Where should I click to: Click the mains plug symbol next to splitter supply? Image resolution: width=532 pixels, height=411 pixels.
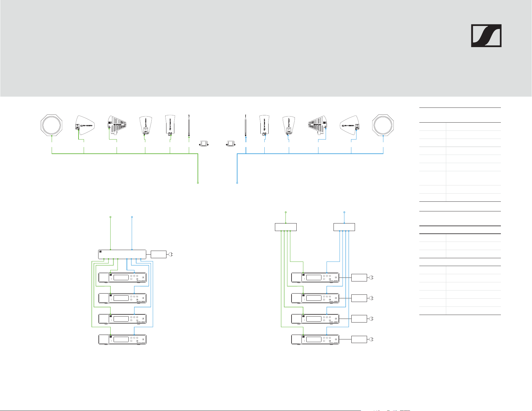(171, 254)
